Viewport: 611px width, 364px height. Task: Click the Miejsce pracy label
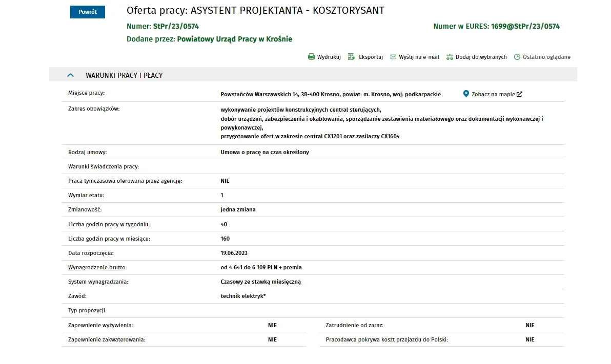click(x=86, y=93)
